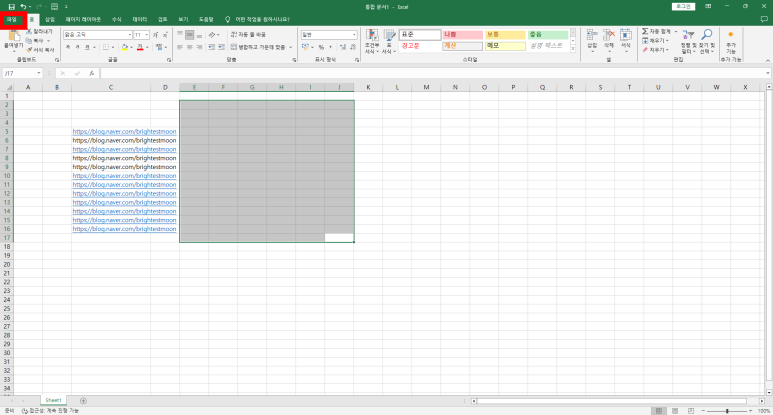Screen dimensions: 773x415
Task: Apply comma style format
Action: tap(330, 47)
